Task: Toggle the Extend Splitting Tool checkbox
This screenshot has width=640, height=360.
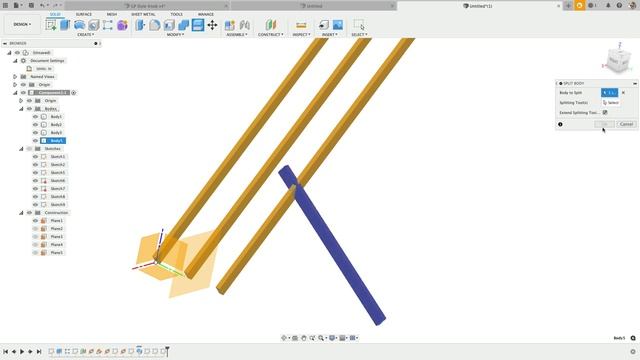Action: pyautogui.click(x=605, y=112)
